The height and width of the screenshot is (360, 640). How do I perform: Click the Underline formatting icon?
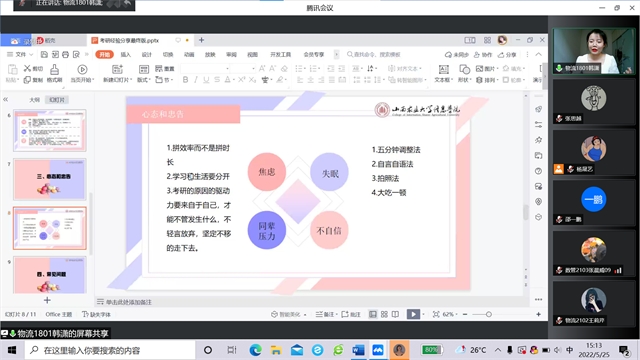click(x=206, y=80)
